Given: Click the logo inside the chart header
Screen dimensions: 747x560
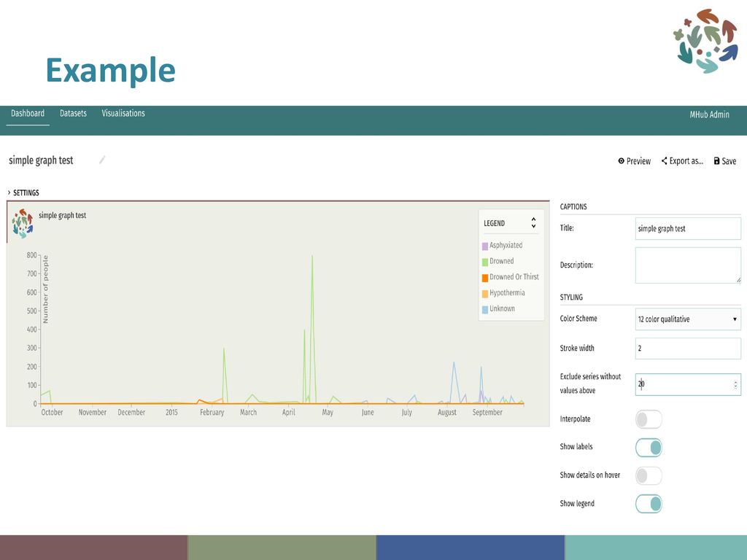Looking at the screenshot, I should pyautogui.click(x=22, y=224).
